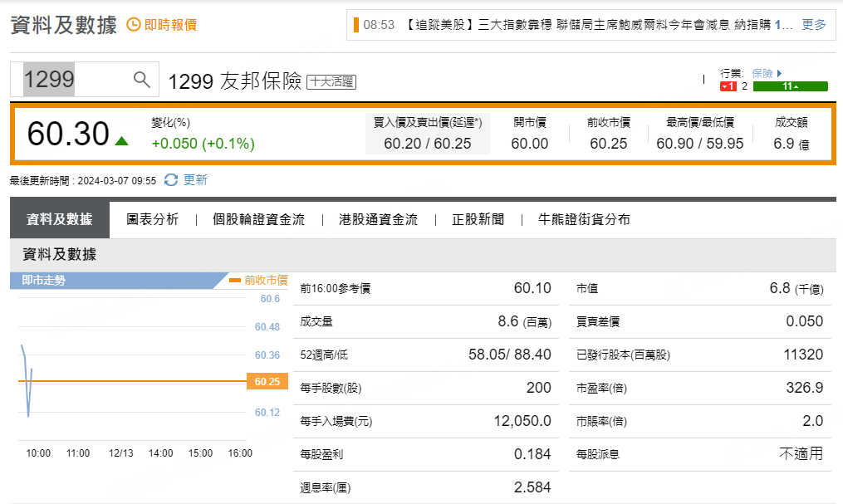Image resolution: width=843 pixels, height=504 pixels.
Task: Click the 每股盈利 value 0.184
Action: point(532,454)
